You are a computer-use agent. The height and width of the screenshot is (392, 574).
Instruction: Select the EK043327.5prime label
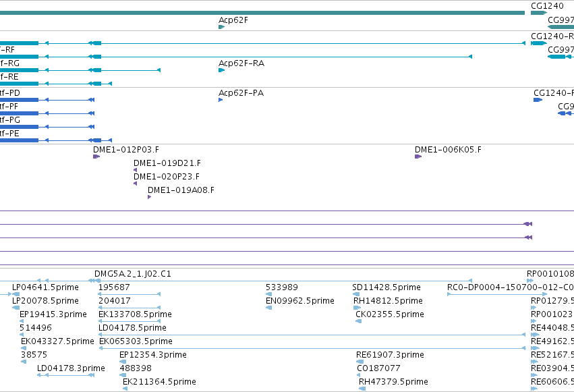57,341
